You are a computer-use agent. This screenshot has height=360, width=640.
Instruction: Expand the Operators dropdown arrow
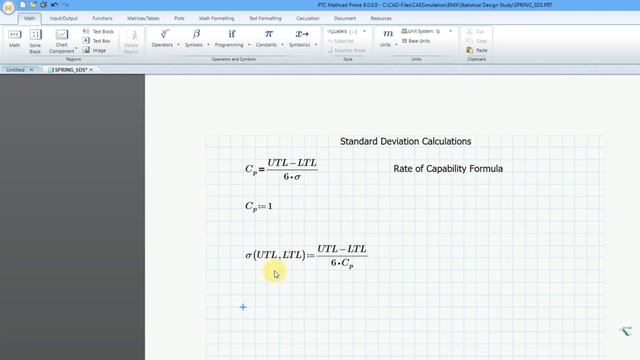click(178, 45)
